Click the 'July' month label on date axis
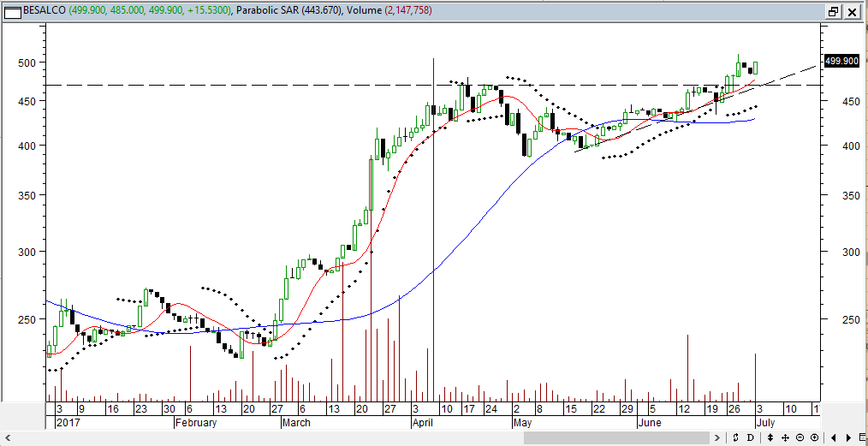The width and height of the screenshot is (868, 446). (x=765, y=423)
